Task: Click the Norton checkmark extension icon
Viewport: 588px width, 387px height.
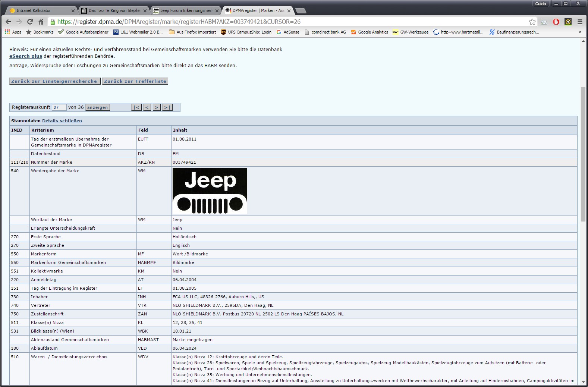Action: [568, 22]
